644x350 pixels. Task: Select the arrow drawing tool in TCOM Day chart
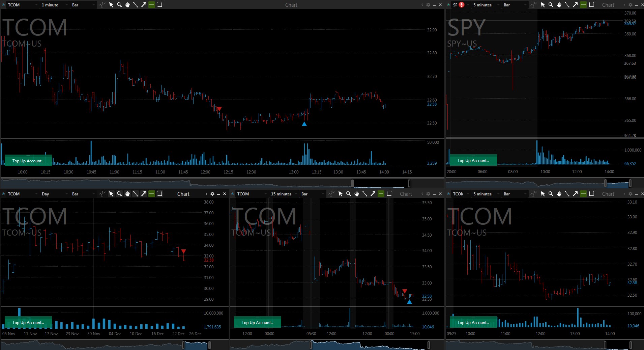(x=144, y=194)
